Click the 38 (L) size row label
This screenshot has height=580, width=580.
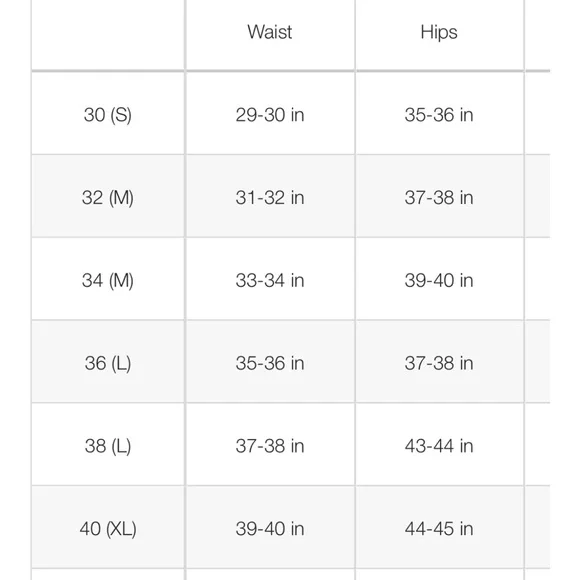[x=108, y=446]
